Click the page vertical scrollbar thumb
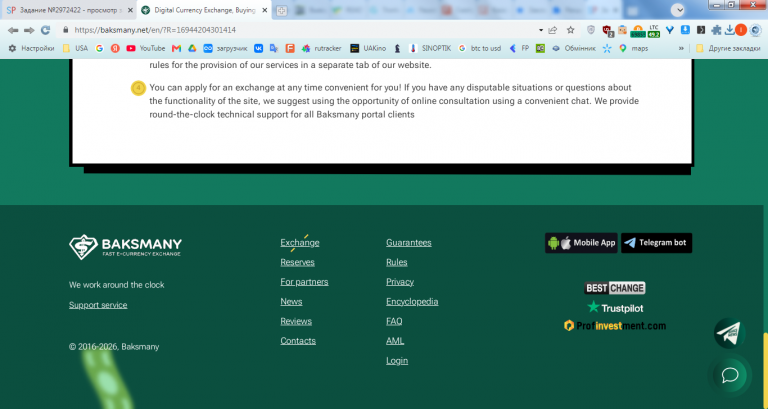The image size is (768, 409). (x=765, y=369)
